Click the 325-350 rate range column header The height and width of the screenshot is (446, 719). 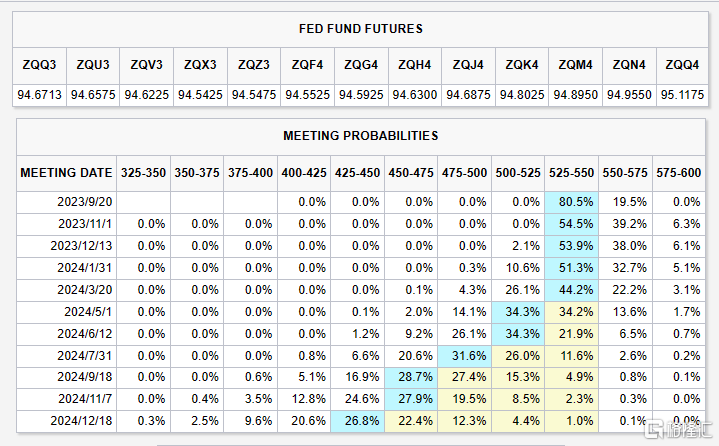(143, 173)
